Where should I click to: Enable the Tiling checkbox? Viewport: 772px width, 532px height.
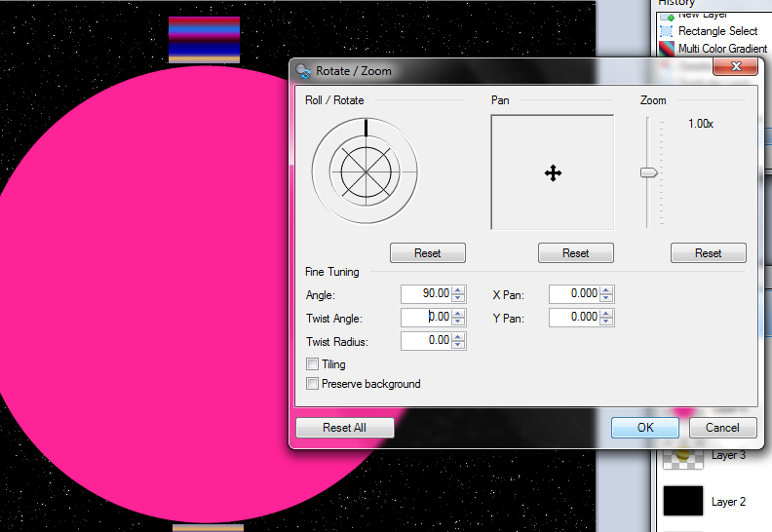pos(313,364)
